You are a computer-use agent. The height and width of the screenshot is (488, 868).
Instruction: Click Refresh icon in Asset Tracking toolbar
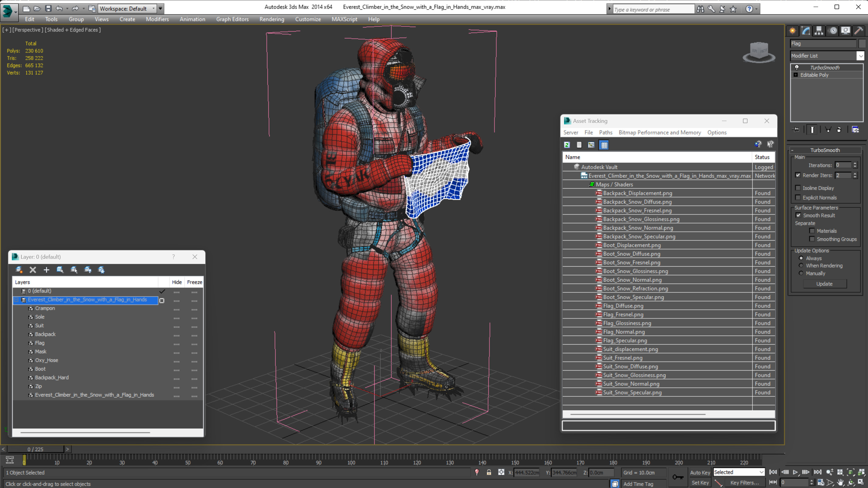(x=567, y=145)
